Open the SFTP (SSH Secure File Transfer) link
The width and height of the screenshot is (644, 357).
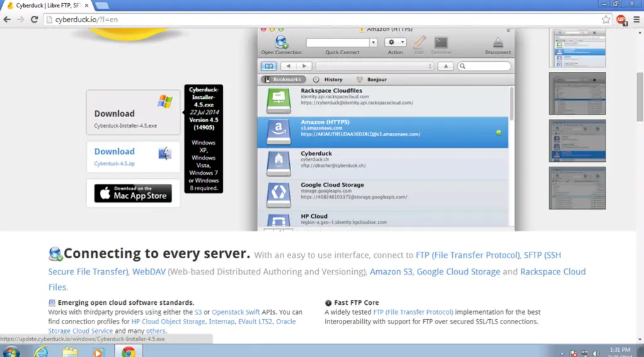(304, 263)
